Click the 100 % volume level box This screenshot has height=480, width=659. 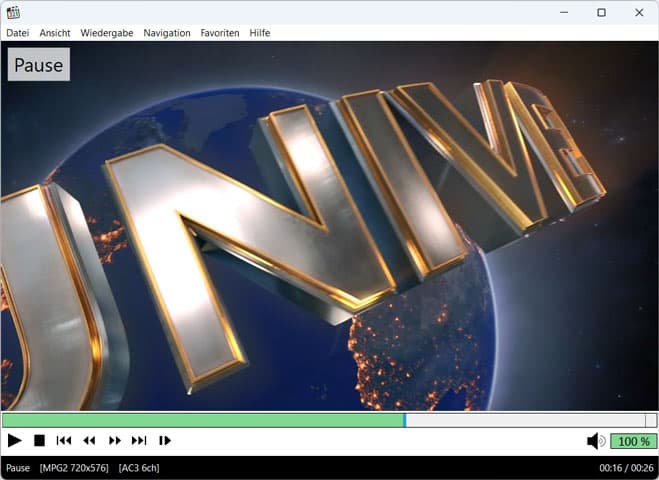[632, 441]
